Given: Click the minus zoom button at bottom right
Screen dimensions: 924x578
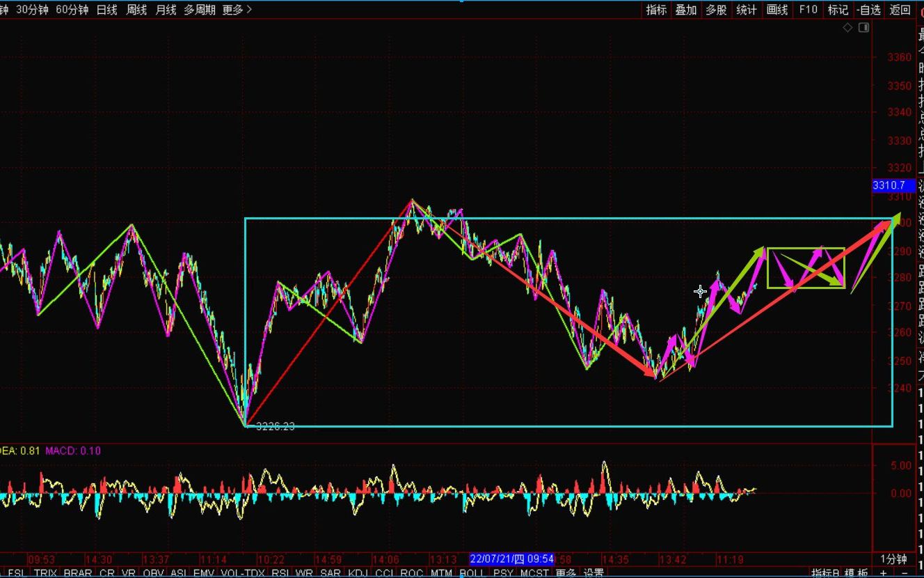Looking at the screenshot, I should coord(905,573).
